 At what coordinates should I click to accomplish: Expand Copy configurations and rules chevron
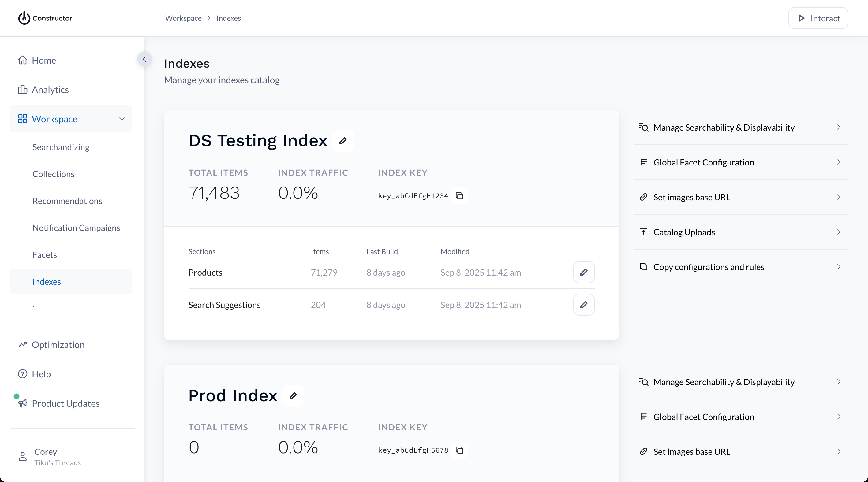(839, 267)
